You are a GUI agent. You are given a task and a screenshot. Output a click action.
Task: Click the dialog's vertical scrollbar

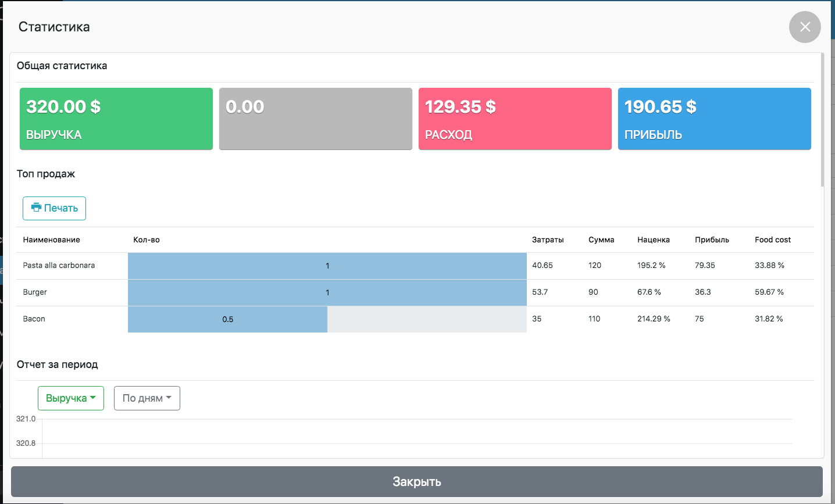click(x=822, y=119)
